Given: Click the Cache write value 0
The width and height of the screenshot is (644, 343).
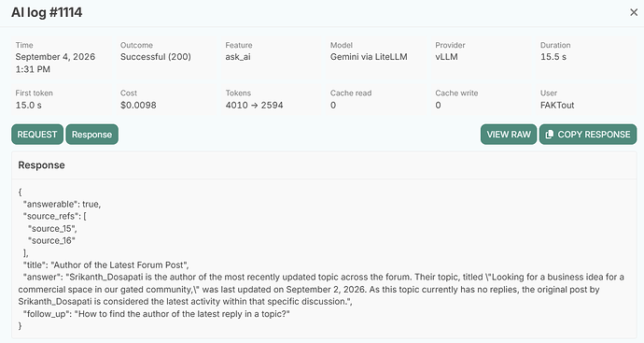Looking at the screenshot, I should [x=439, y=106].
